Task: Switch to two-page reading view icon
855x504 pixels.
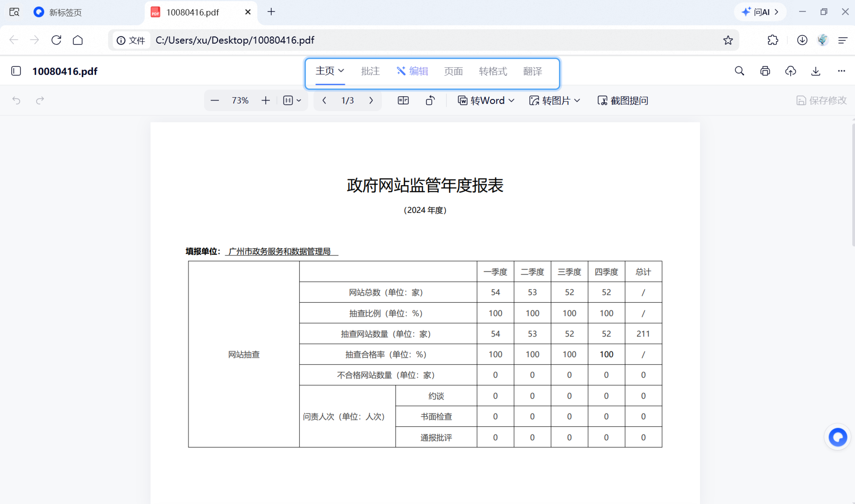Action: [x=403, y=101]
